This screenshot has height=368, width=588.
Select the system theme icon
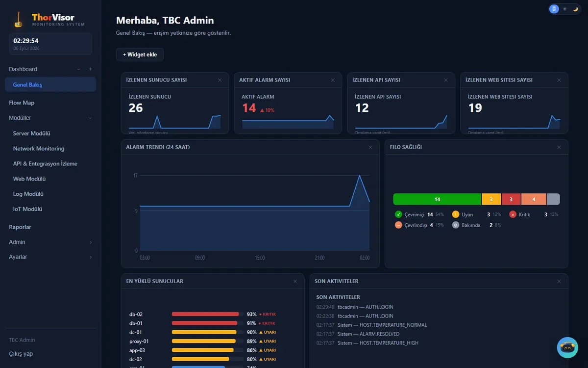(x=554, y=9)
